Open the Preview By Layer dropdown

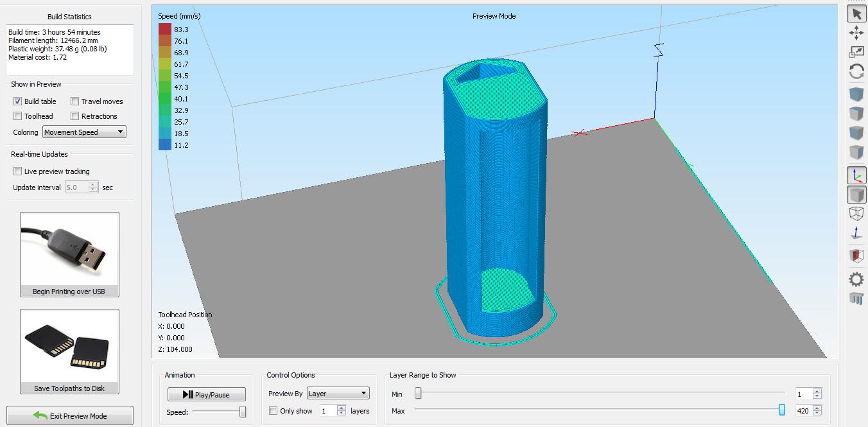tap(338, 394)
